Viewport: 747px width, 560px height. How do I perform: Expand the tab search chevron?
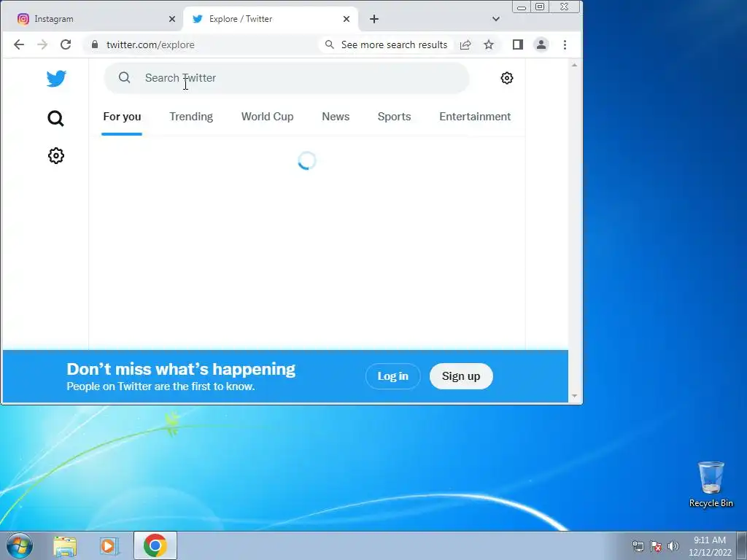(496, 19)
